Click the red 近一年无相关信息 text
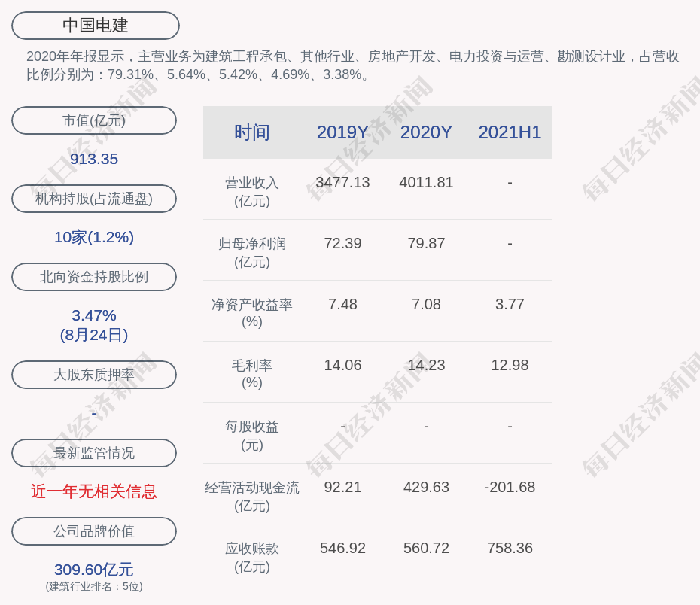This screenshot has width=700, height=605. click(x=94, y=491)
